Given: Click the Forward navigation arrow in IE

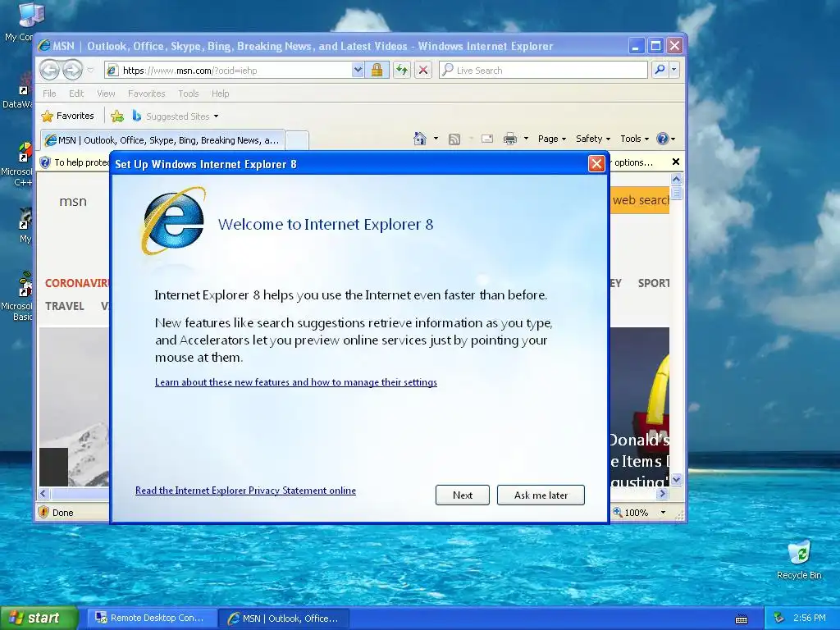Looking at the screenshot, I should [72, 70].
